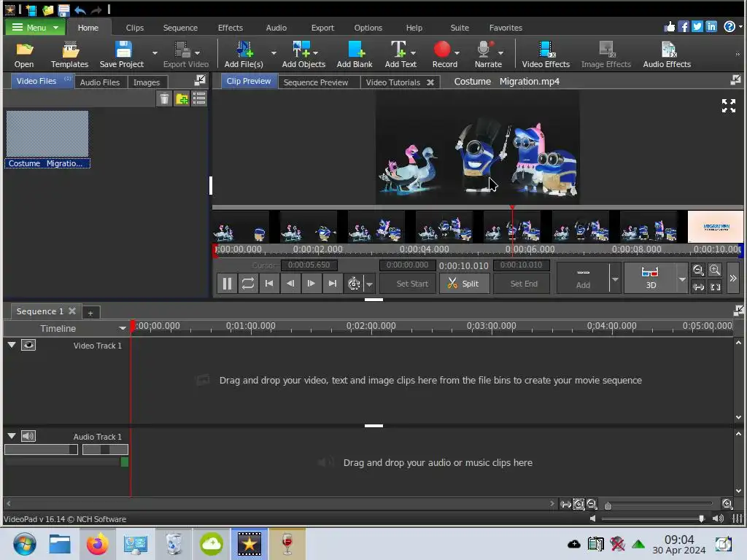Open Recycle Bin taskbar icon
Screen dimensions: 747x560
click(x=174, y=544)
